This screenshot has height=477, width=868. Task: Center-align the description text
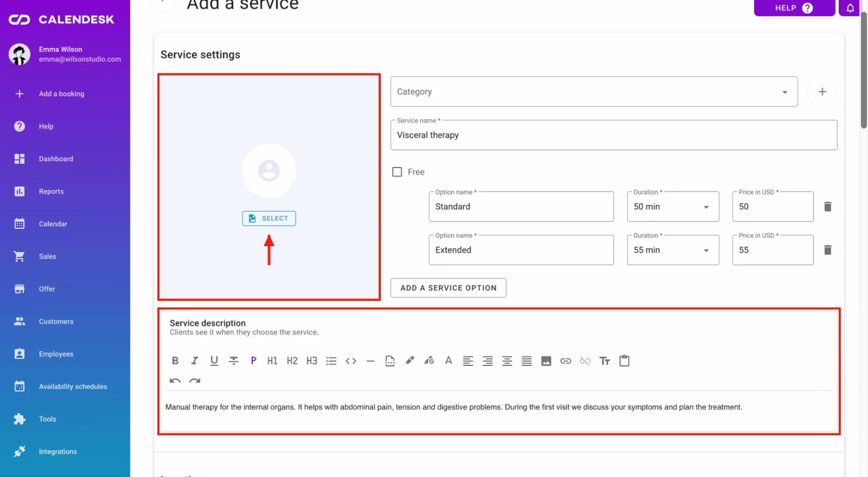[507, 361]
